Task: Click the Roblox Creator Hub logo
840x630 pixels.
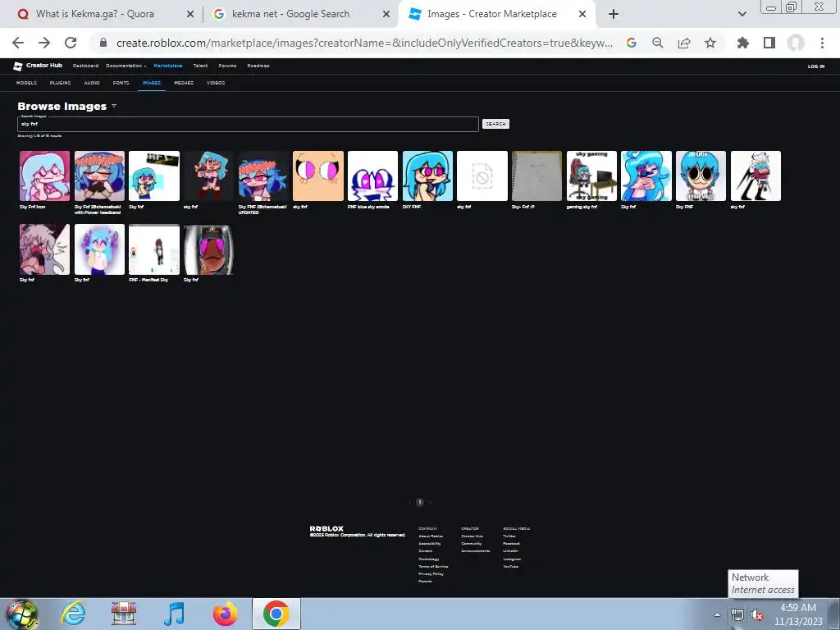Action: pos(38,66)
